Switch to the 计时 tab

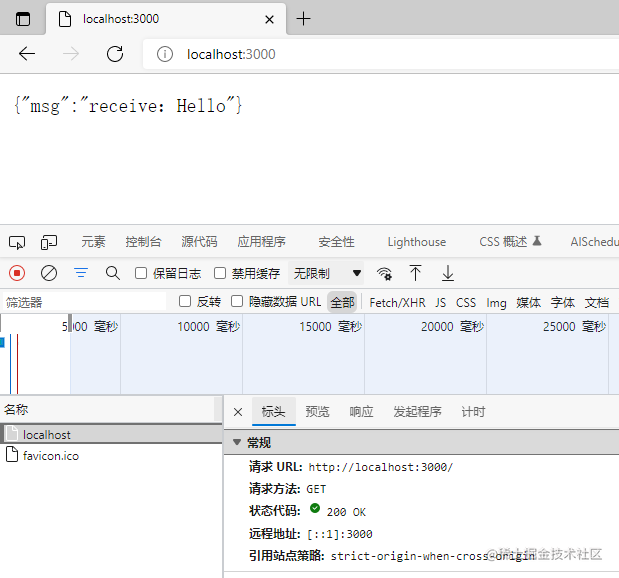click(473, 412)
